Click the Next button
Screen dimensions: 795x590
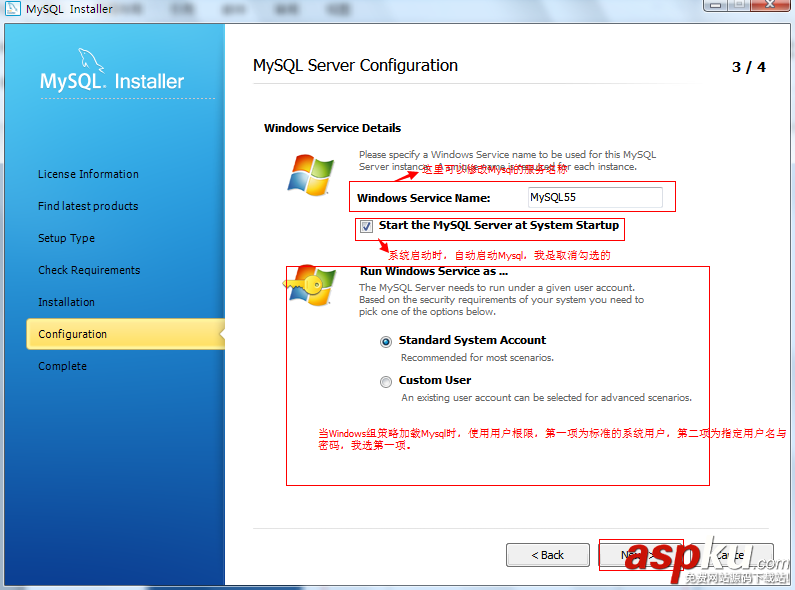tap(641, 555)
